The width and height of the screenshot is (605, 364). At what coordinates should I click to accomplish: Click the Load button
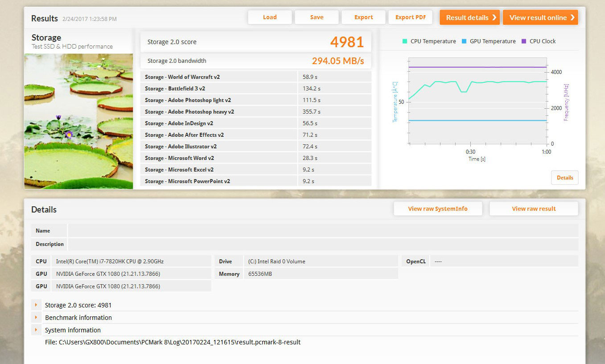click(270, 17)
